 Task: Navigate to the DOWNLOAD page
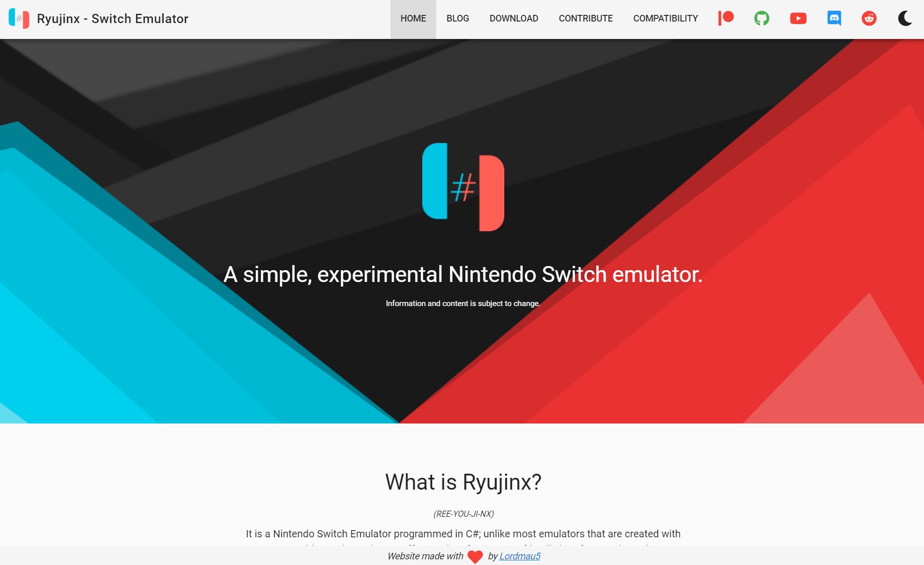tap(514, 18)
